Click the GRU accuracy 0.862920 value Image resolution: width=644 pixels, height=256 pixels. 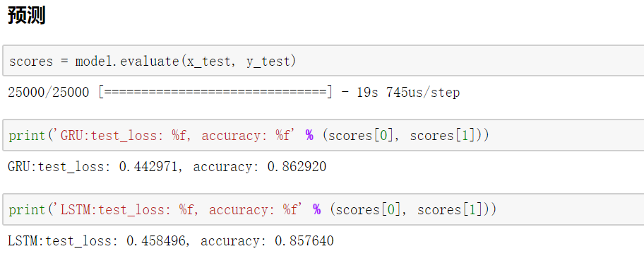tap(297, 167)
